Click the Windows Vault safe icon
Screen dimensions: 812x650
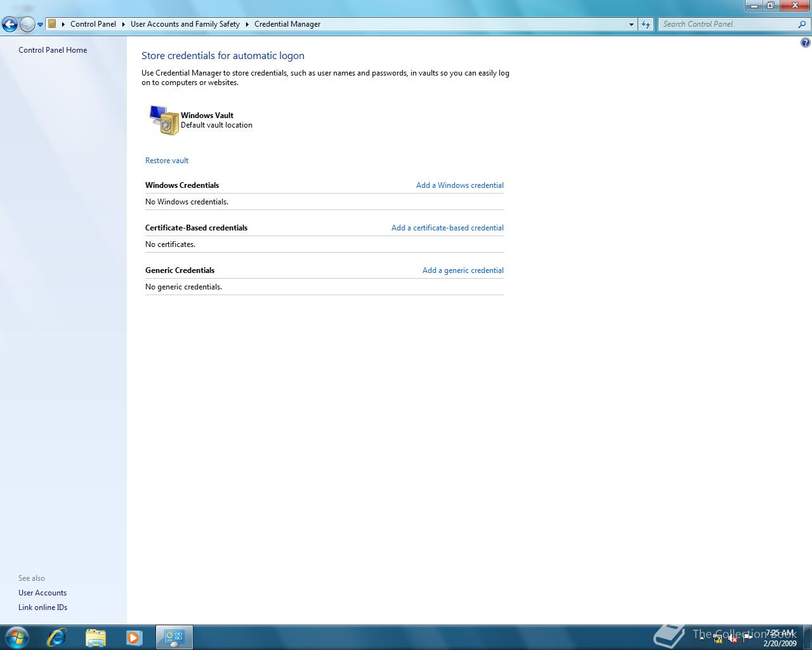164,120
